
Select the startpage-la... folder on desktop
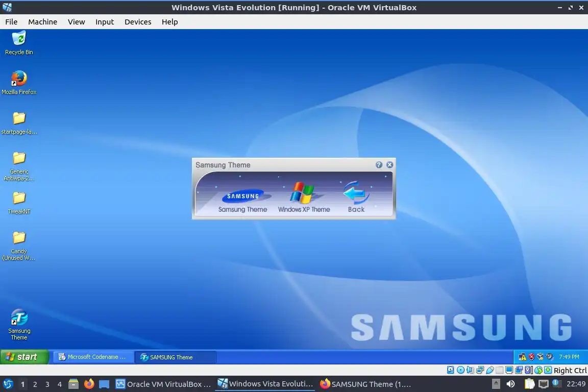[x=19, y=122]
